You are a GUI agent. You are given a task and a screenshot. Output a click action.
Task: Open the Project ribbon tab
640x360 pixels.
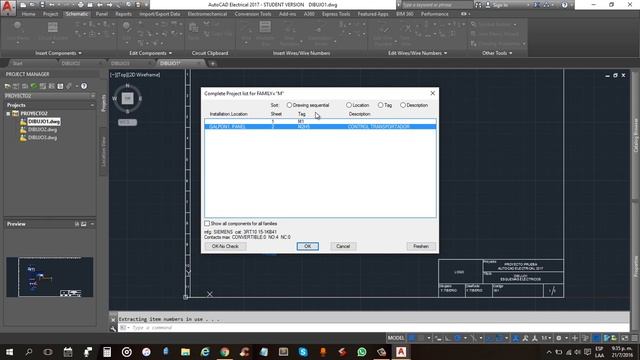(51, 14)
